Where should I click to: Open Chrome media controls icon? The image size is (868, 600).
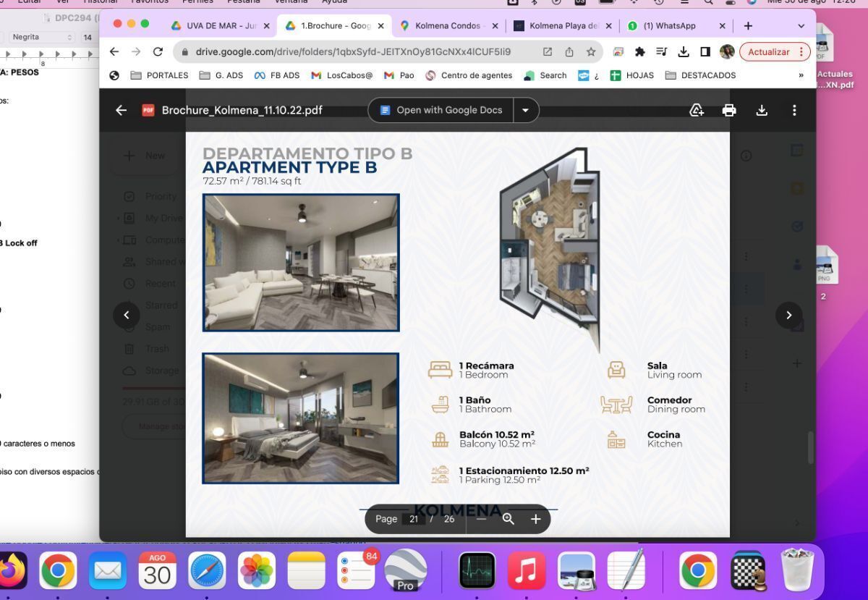tap(661, 51)
